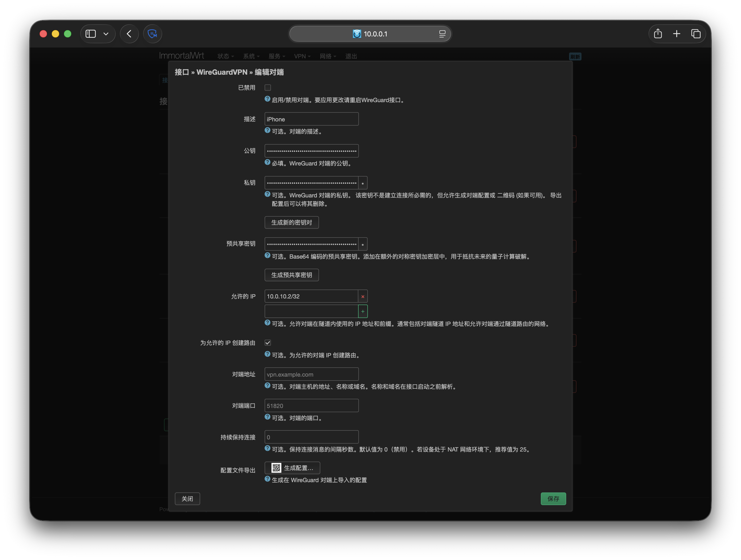
Task: Click 生成配置 QR code button
Action: click(x=292, y=468)
